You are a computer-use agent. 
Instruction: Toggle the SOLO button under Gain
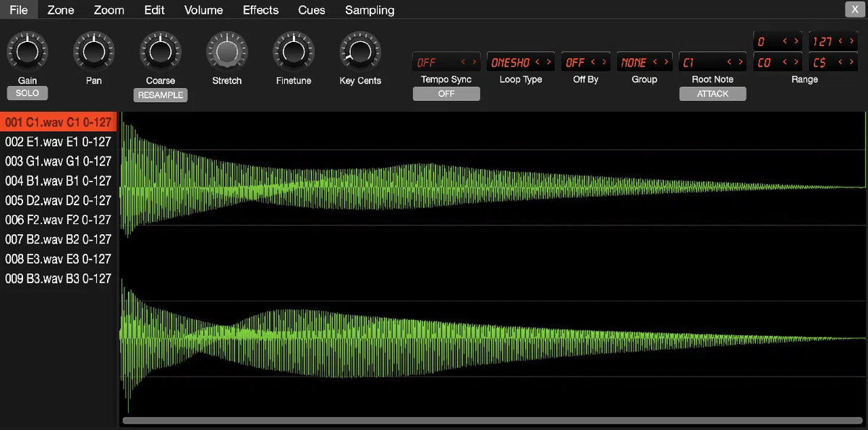(x=27, y=93)
